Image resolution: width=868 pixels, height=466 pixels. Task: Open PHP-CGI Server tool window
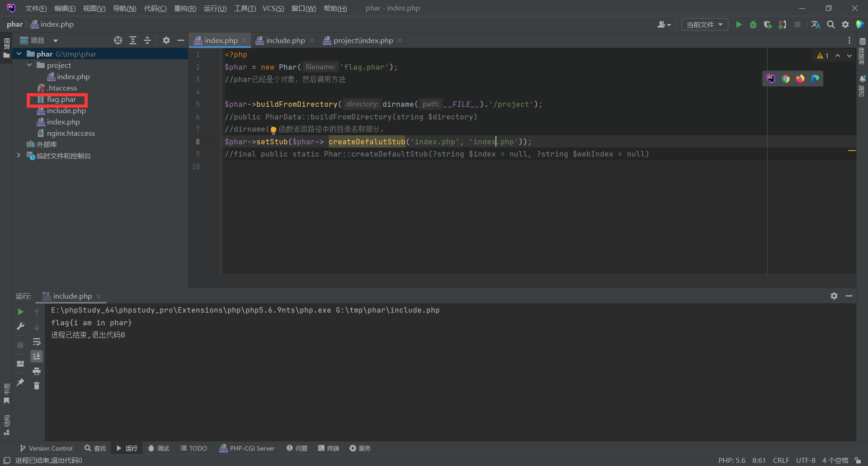pyautogui.click(x=247, y=448)
